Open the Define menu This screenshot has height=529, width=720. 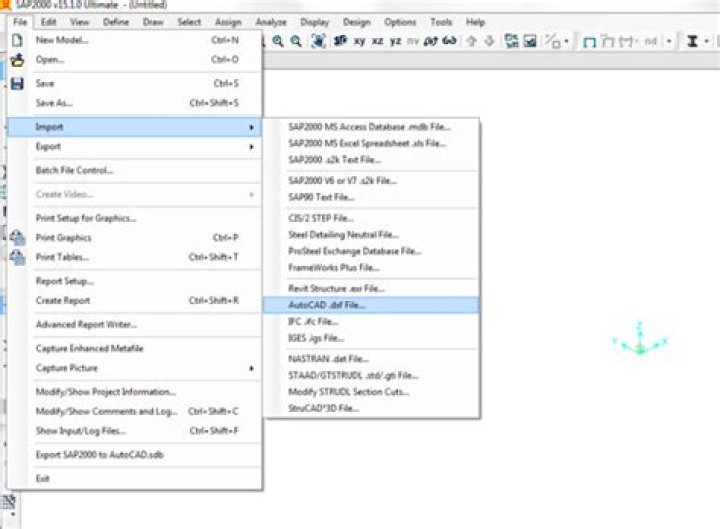[116, 22]
